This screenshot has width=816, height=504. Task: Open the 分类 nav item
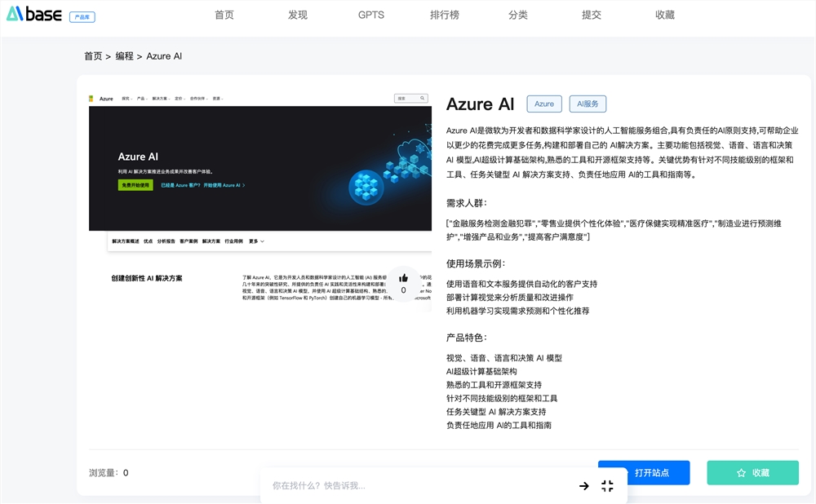[518, 15]
